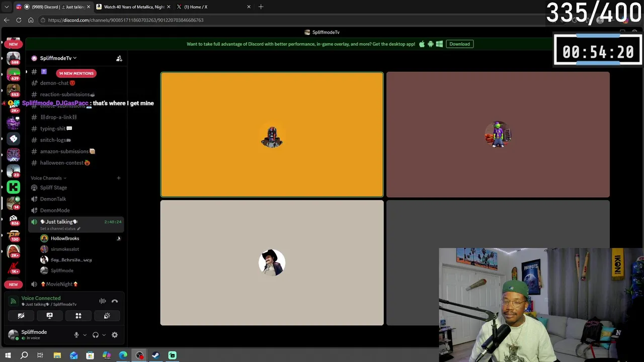Click the brown participant video tile
Image resolution: width=644 pixels, height=362 pixels.
498,135
